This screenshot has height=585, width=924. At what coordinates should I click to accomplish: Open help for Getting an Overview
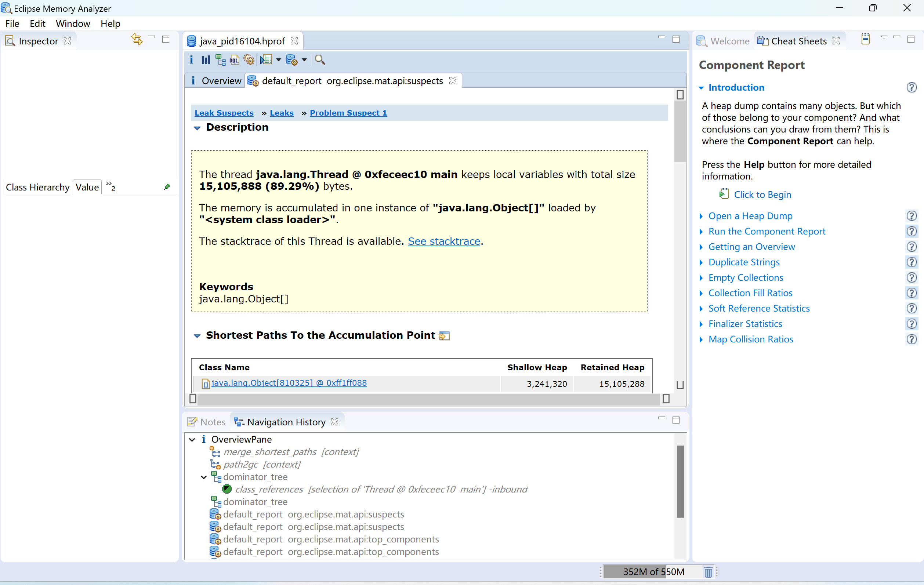[912, 247]
